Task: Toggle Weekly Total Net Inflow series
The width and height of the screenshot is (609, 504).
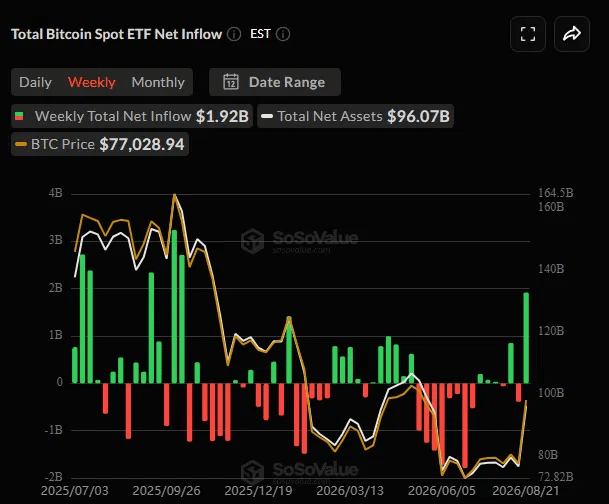Action: pyautogui.click(x=132, y=116)
